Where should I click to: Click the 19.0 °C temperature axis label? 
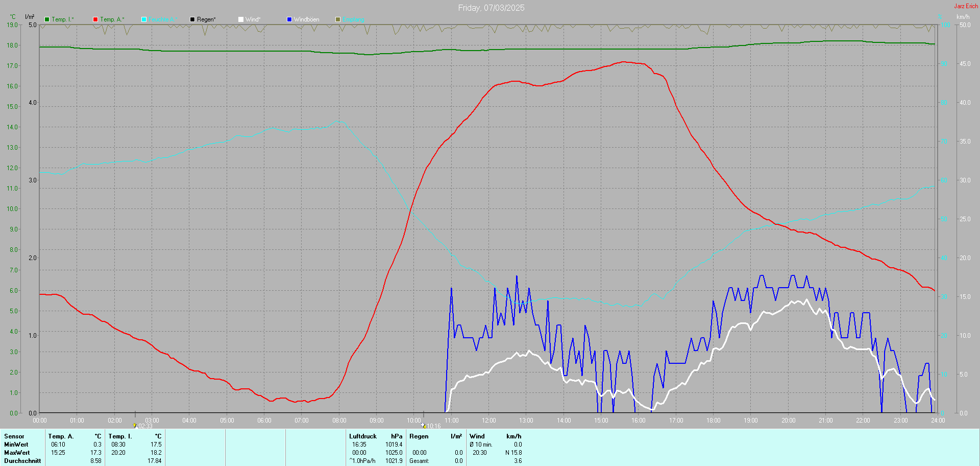point(12,25)
